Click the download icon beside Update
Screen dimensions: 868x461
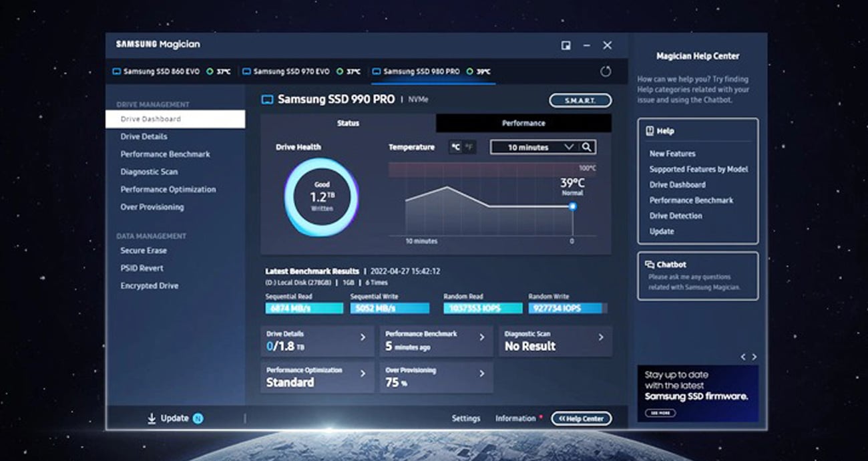click(152, 418)
